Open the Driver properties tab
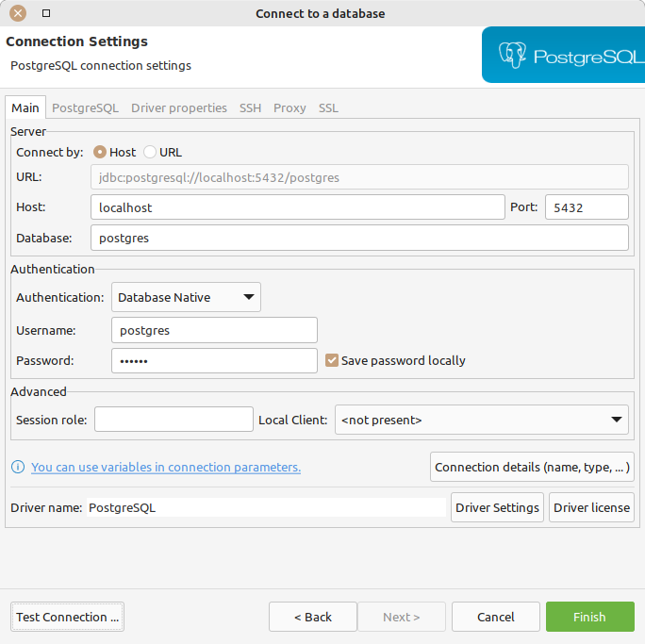 178,107
